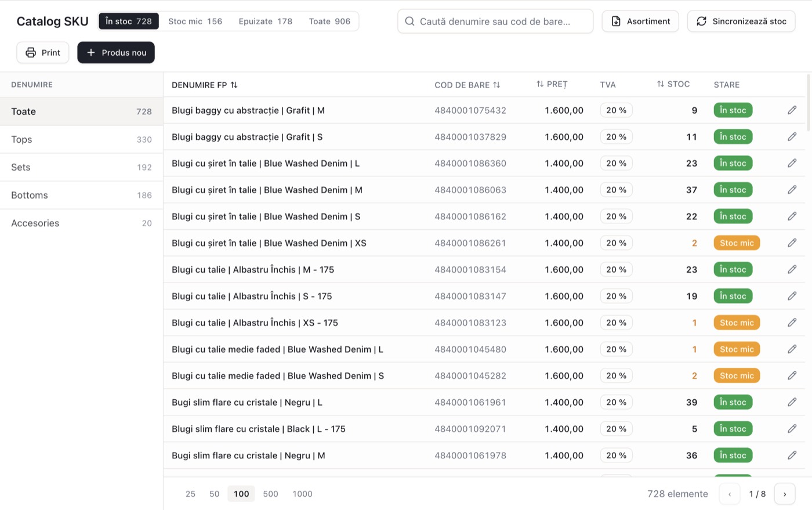Set page size to 500 rows

tap(271, 494)
